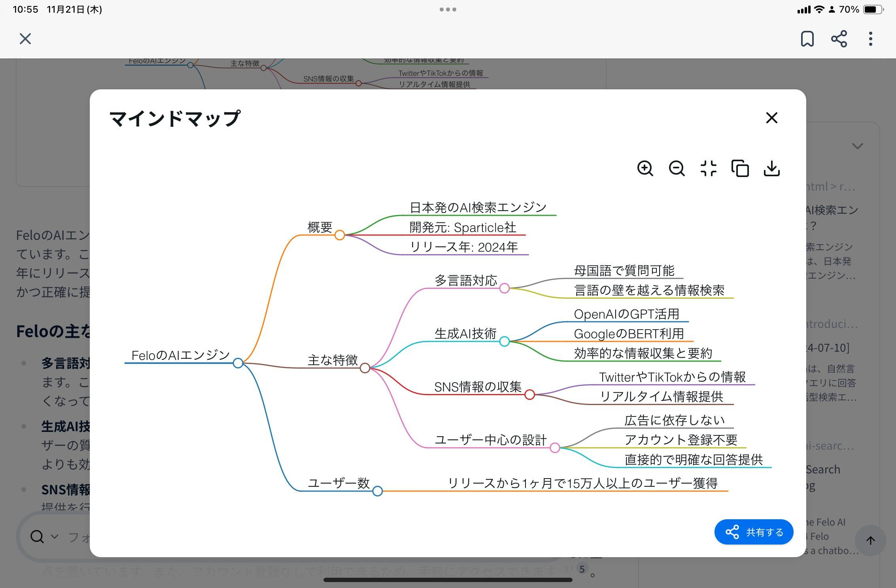Image resolution: width=896 pixels, height=588 pixels.
Task: Tap the bookmark icon in top bar
Action: pos(807,39)
